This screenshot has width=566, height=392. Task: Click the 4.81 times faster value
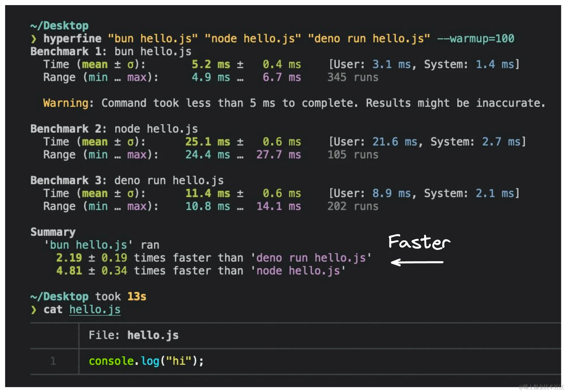[x=69, y=271]
